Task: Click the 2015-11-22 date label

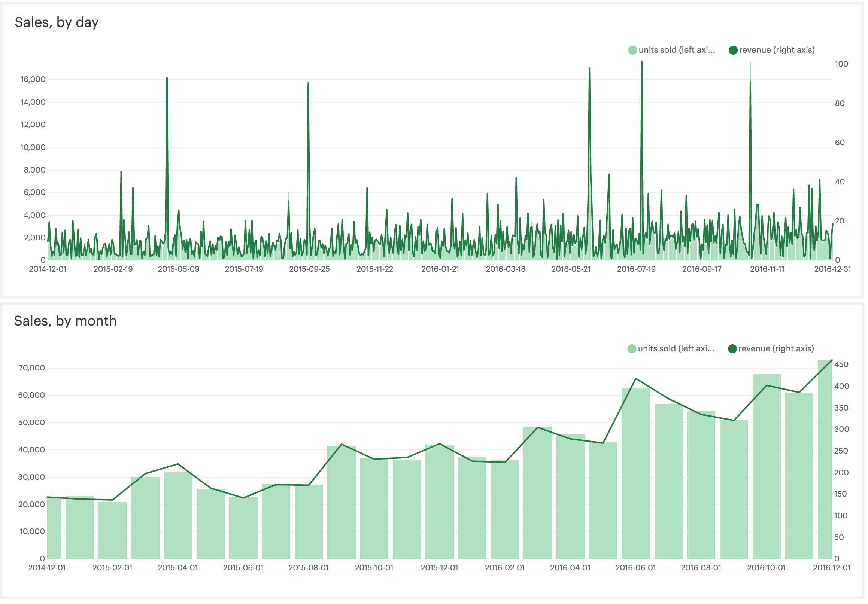Action: click(374, 269)
